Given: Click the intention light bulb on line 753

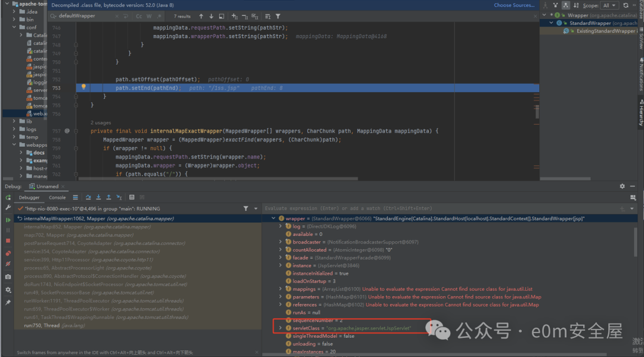Looking at the screenshot, I should click(x=83, y=87).
